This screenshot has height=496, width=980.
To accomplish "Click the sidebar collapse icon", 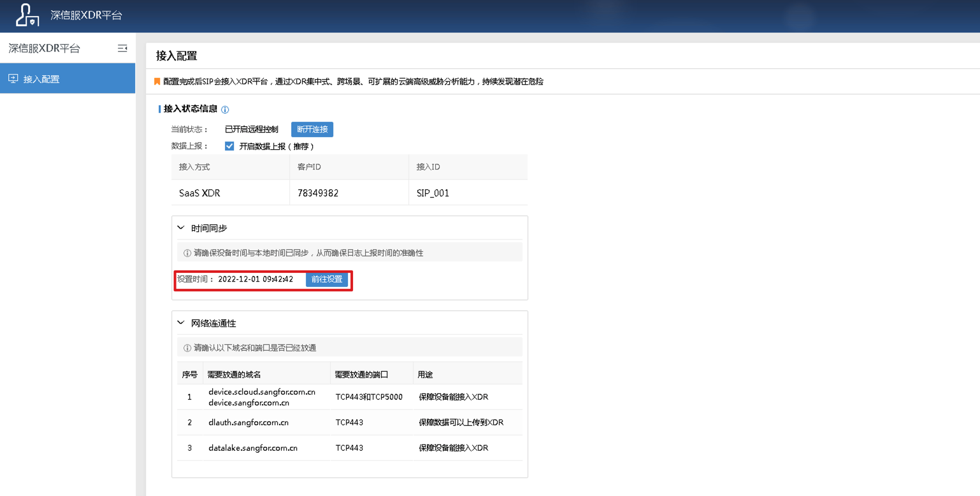I will [x=122, y=48].
